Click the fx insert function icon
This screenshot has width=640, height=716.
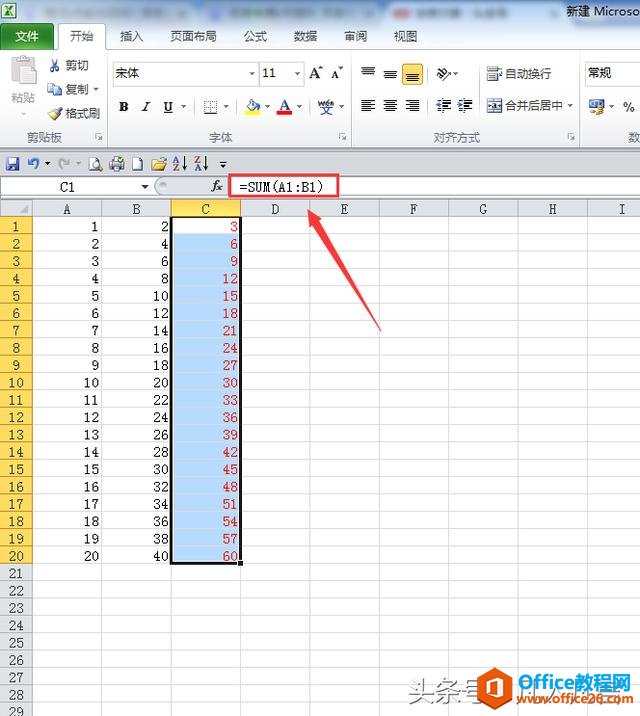[217, 186]
